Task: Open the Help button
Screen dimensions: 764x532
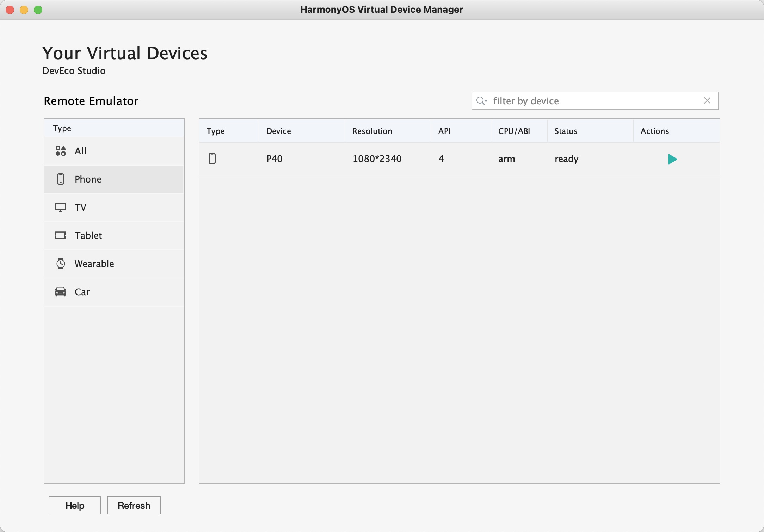Action: pyautogui.click(x=75, y=505)
